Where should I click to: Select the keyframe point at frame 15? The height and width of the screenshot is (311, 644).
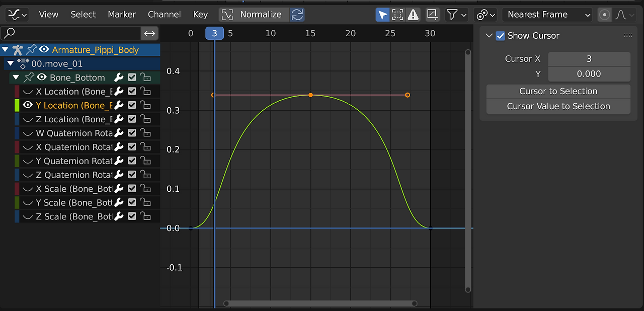pyautogui.click(x=310, y=95)
